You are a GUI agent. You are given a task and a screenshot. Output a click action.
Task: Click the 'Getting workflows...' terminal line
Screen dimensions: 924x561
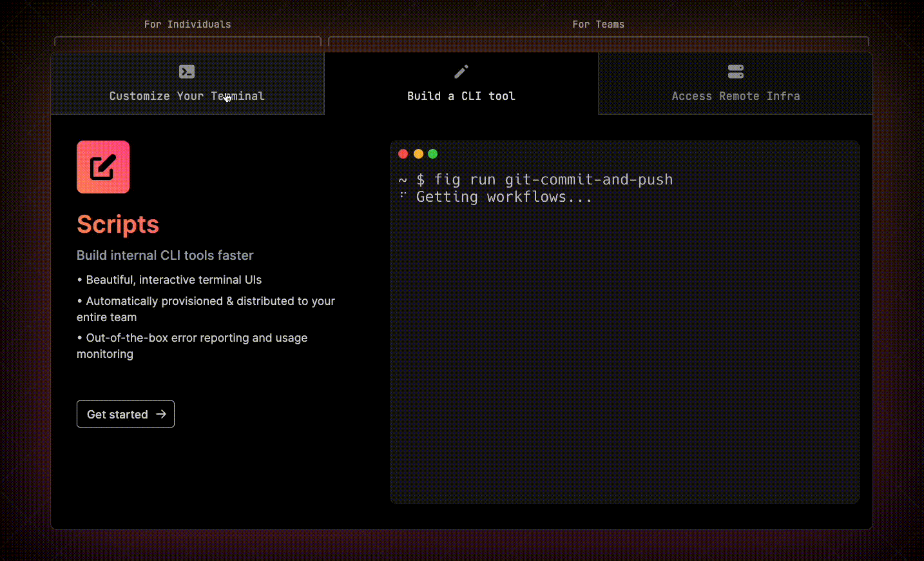496,197
